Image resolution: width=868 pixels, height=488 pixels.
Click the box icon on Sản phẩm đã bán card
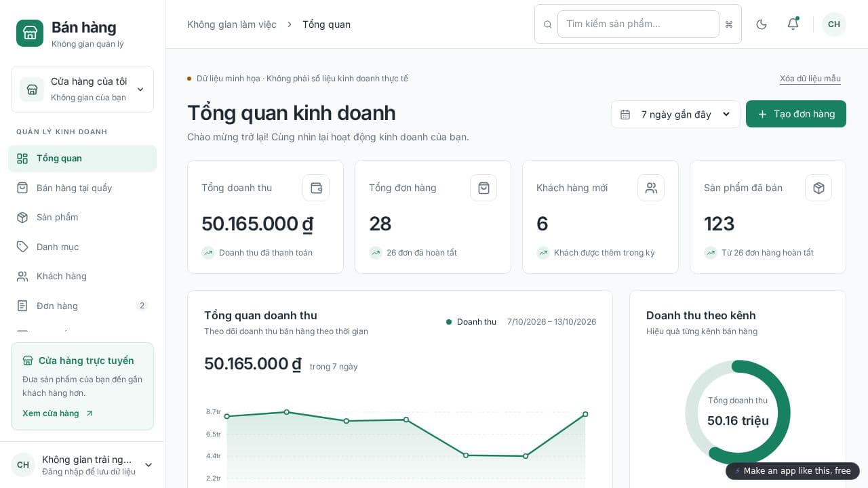click(818, 188)
